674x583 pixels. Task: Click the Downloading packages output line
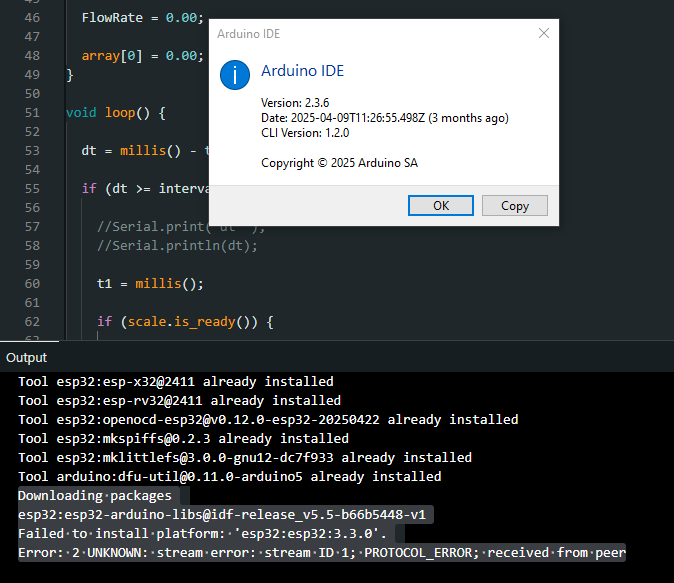click(95, 495)
